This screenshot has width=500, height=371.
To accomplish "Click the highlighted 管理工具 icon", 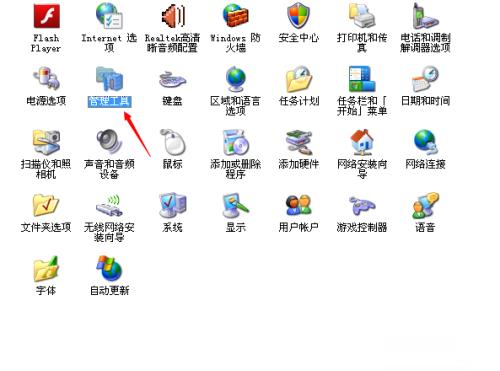I will [109, 79].
